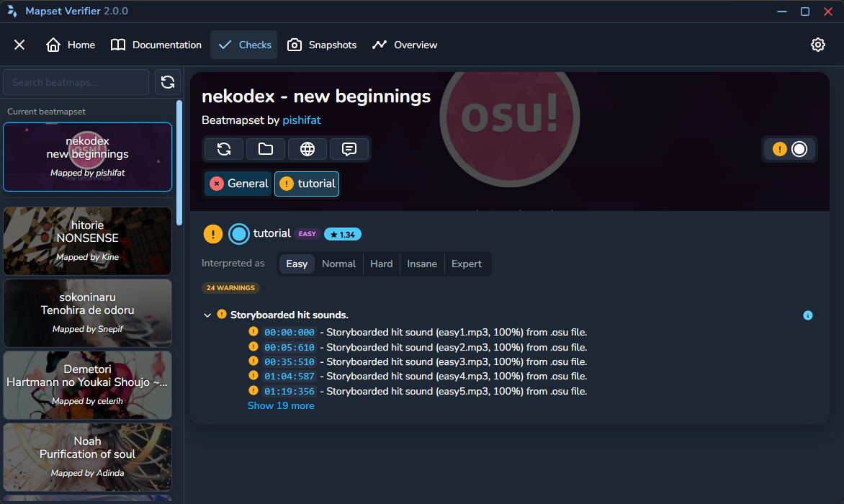
Task: Close the beatmap sidebar with X icon
Action: pos(19,45)
